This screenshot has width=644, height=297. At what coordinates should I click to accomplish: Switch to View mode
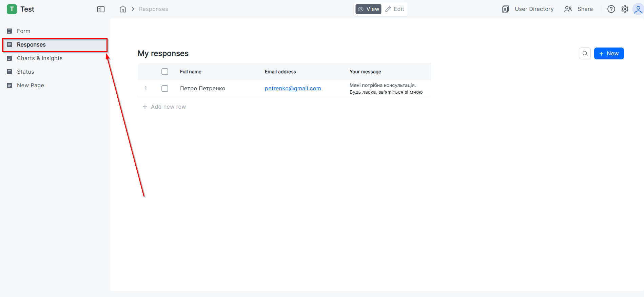tap(368, 9)
